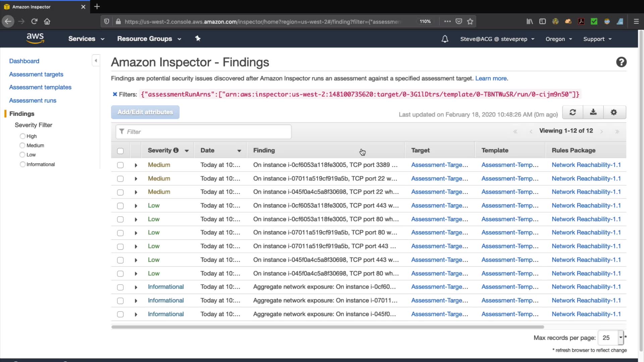Follow the Learn more link
This screenshot has width=644, height=362.
coord(491,78)
